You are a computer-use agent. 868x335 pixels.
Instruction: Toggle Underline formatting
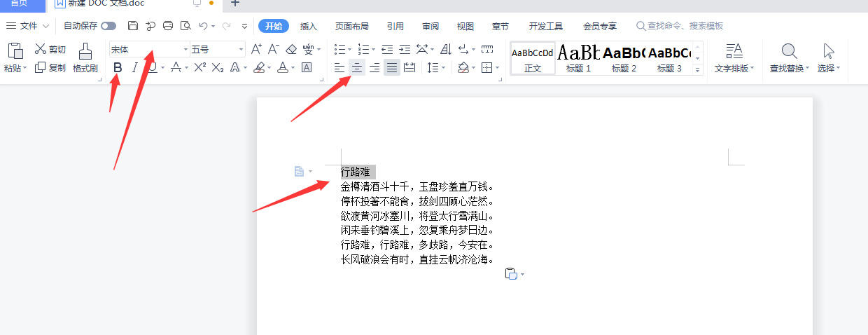(x=153, y=68)
